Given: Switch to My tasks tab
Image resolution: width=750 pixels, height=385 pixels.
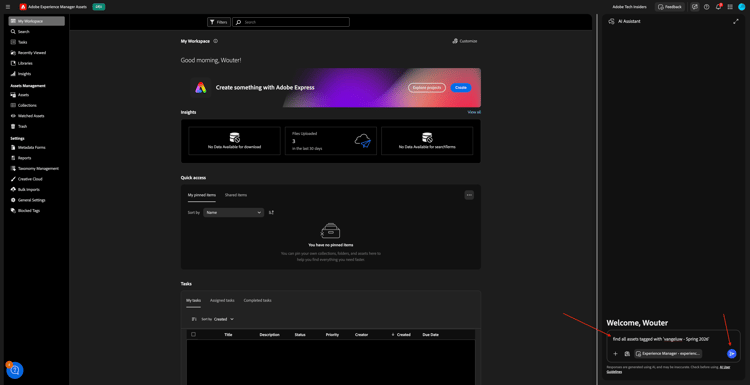Looking at the screenshot, I should (193, 300).
